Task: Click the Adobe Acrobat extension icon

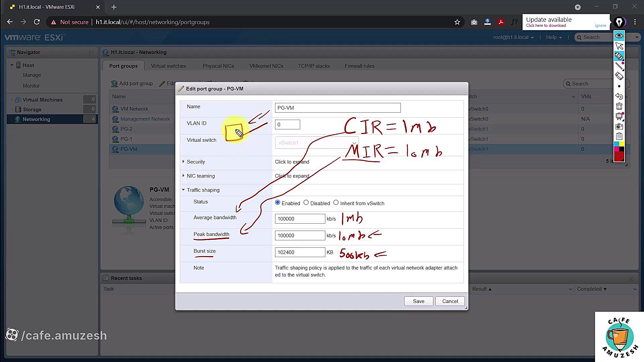Action: click(501, 22)
